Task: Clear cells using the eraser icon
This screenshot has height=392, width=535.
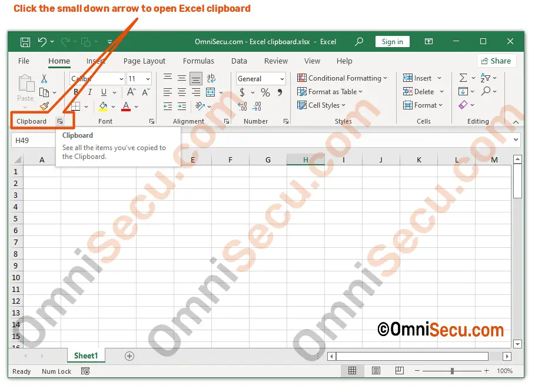Action: [x=463, y=105]
